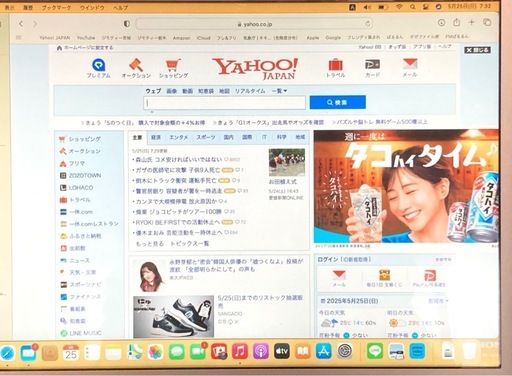
Task: Open System Settings in the Dock
Action: pyautogui.click(x=345, y=351)
